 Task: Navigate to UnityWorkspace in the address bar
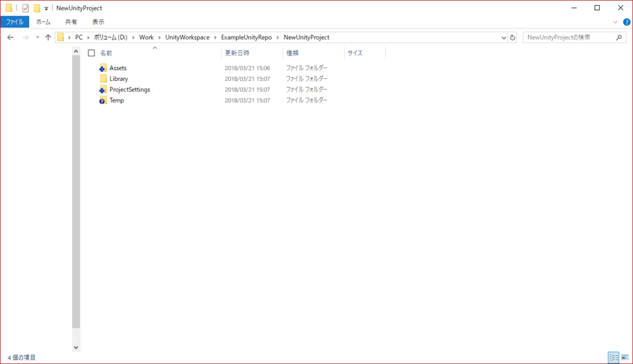coord(187,37)
